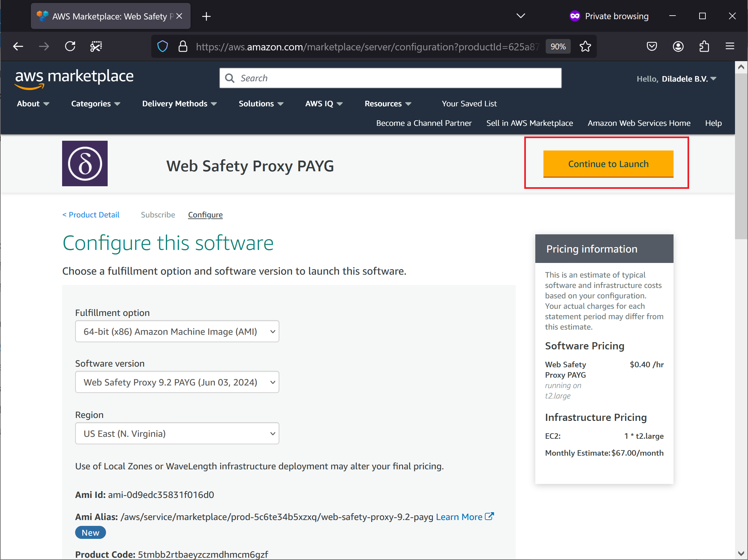This screenshot has width=748, height=560.
Task: Open the Firefox account icon
Action: coord(678,46)
